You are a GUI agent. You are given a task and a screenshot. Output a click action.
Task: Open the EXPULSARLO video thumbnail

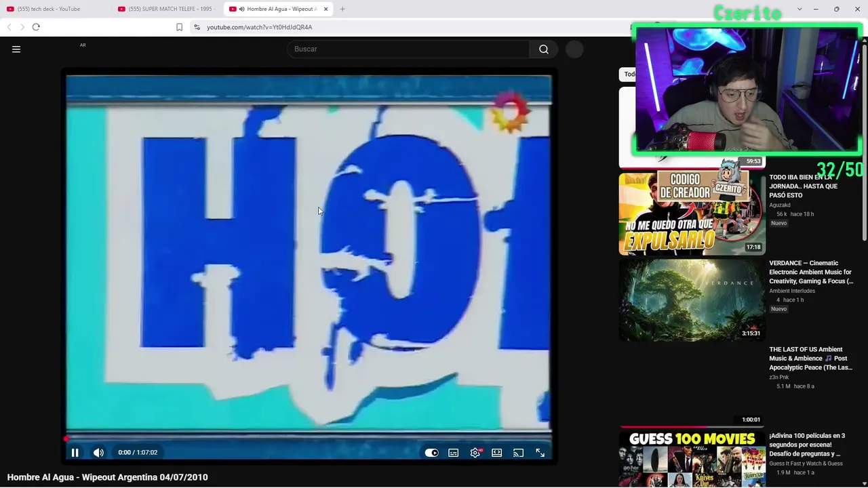point(692,213)
